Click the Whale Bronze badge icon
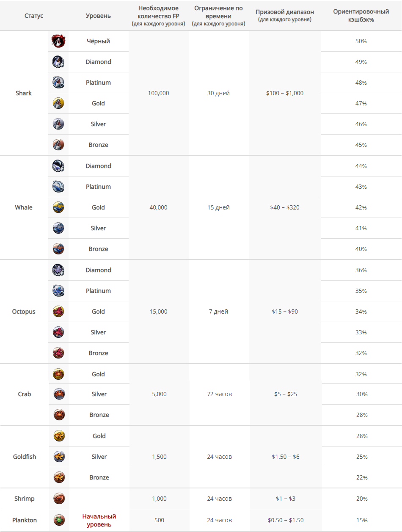 pyautogui.click(x=58, y=249)
